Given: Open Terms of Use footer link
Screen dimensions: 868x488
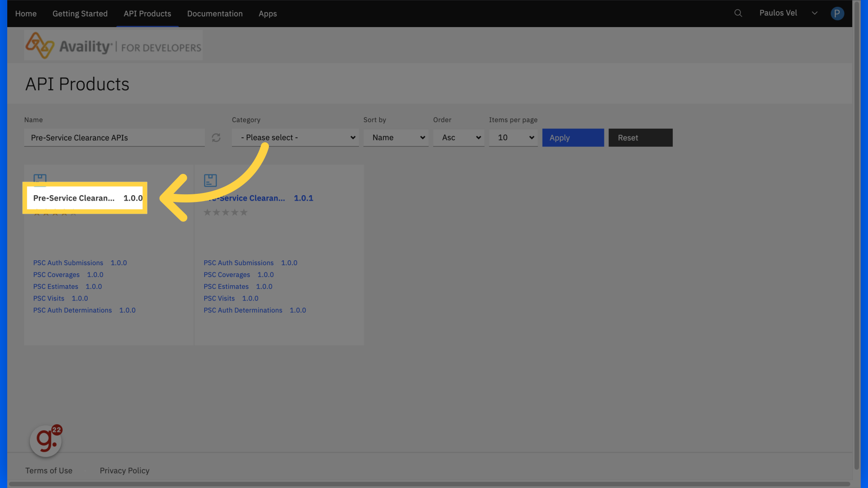Looking at the screenshot, I should point(49,470).
